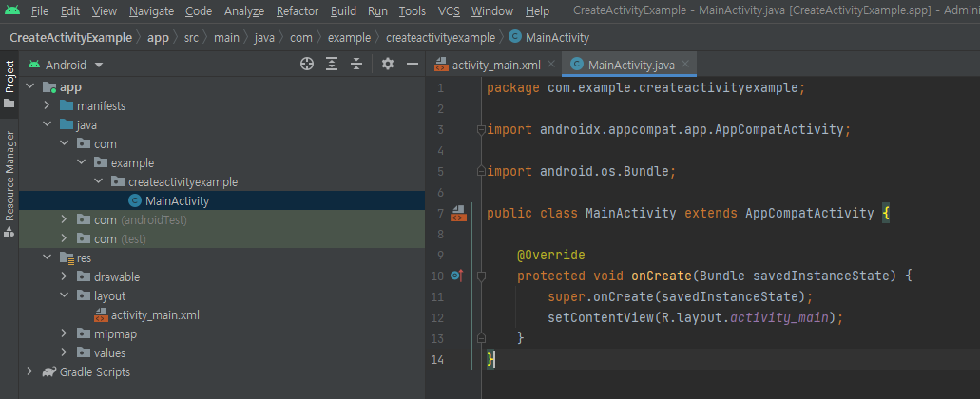Click the res folder icon
The height and width of the screenshot is (399, 980).
click(x=67, y=257)
